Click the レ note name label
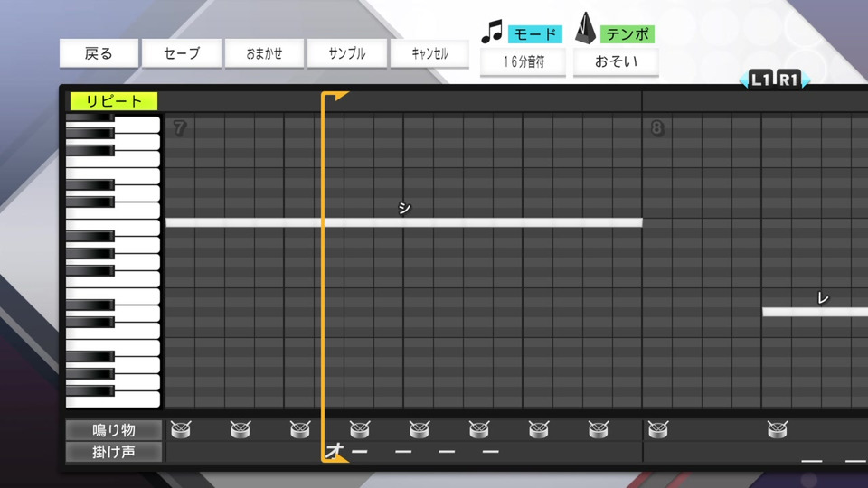The width and height of the screenshot is (868, 488). click(823, 298)
